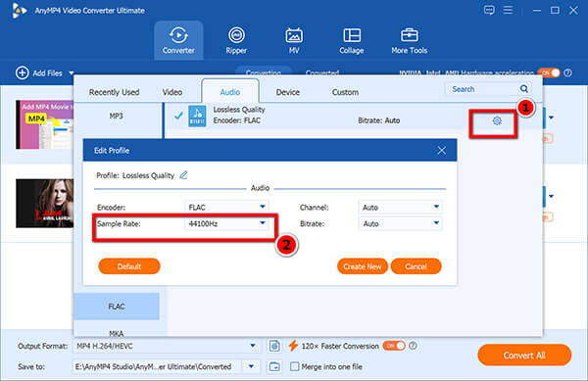This screenshot has height=381, width=588.
Task: Expand the Add Files dropdown arrow
Action: click(72, 73)
